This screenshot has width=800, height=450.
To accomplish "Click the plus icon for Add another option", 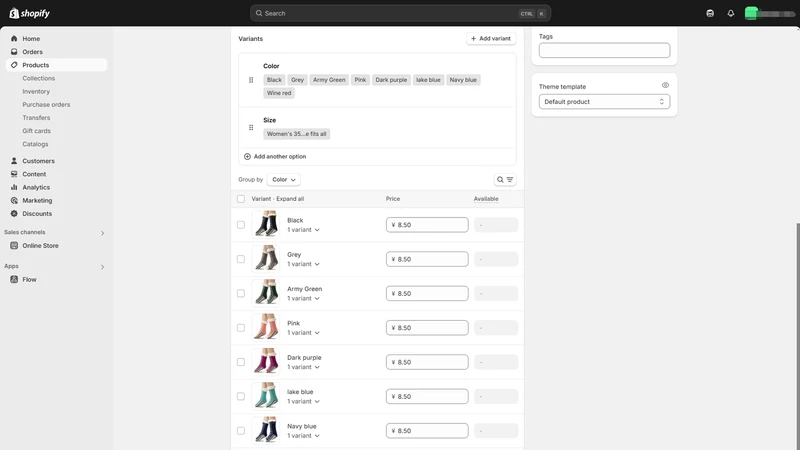I will click(x=247, y=157).
